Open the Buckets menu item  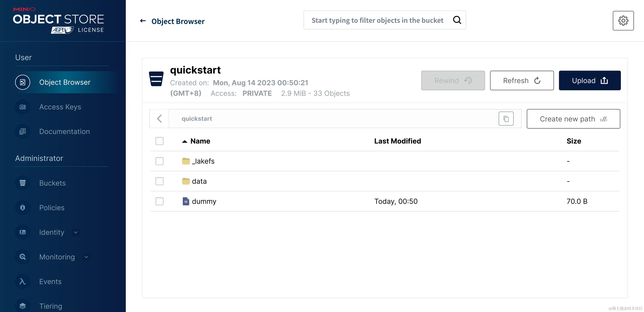(x=52, y=183)
